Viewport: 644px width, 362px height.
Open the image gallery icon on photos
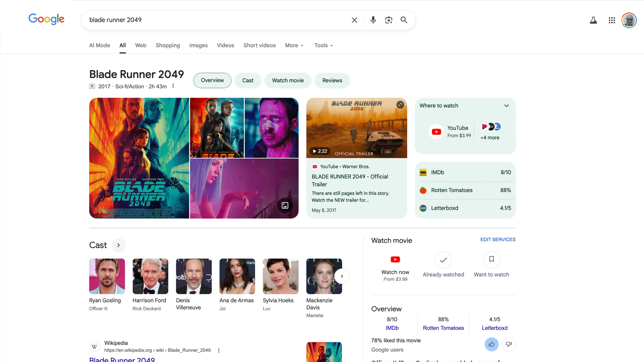pyautogui.click(x=285, y=205)
